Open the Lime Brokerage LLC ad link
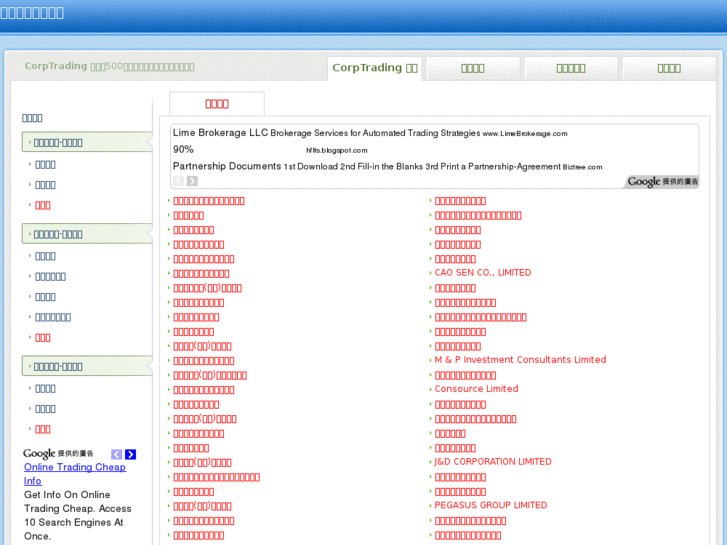 point(221,133)
